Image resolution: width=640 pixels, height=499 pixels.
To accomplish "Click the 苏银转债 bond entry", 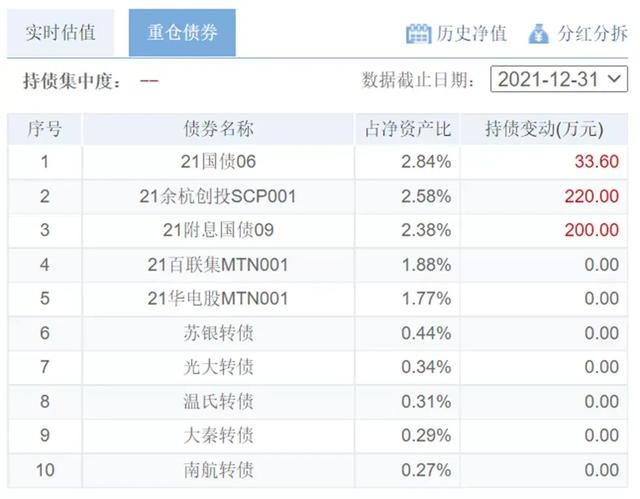I will (x=218, y=333).
